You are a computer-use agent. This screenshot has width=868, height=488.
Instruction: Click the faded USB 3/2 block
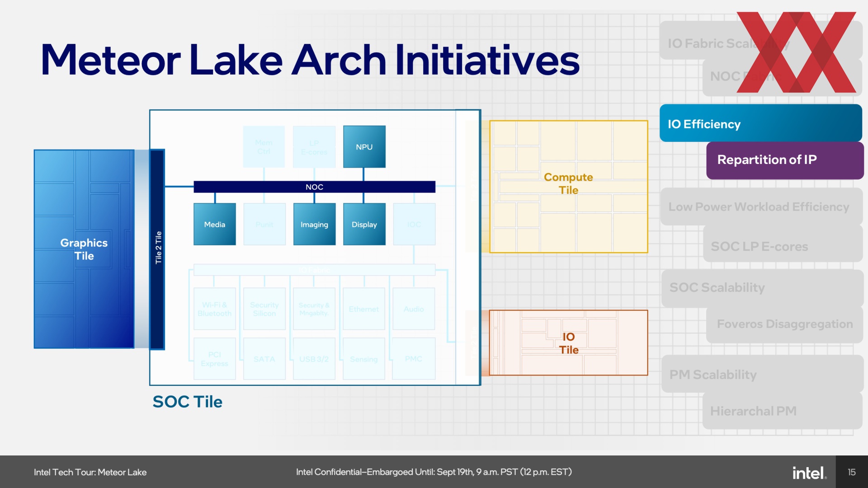click(x=314, y=359)
